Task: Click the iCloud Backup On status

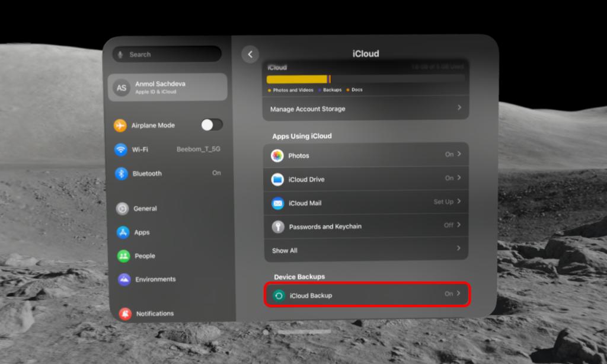Action: 449,294
